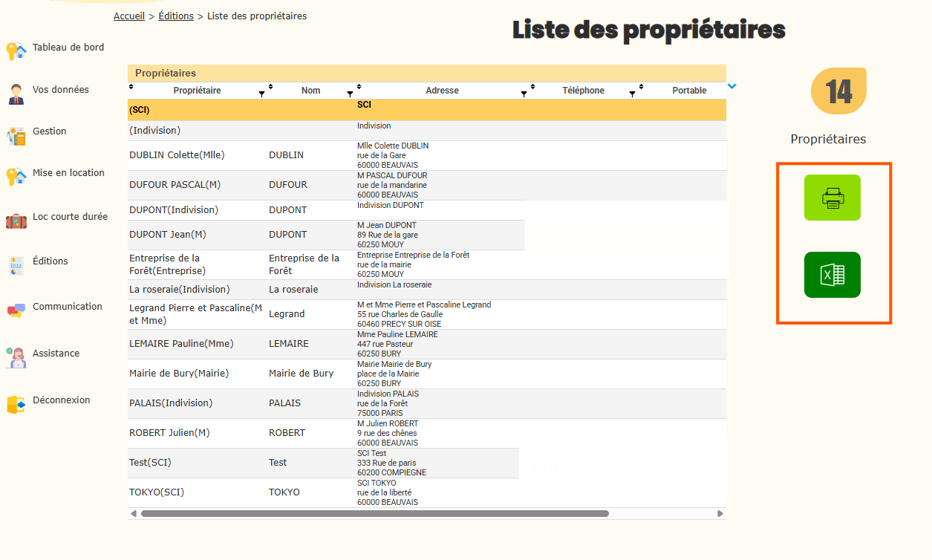Open the filter for the Nom column
Viewport: 932px width, 560px height.
(350, 94)
